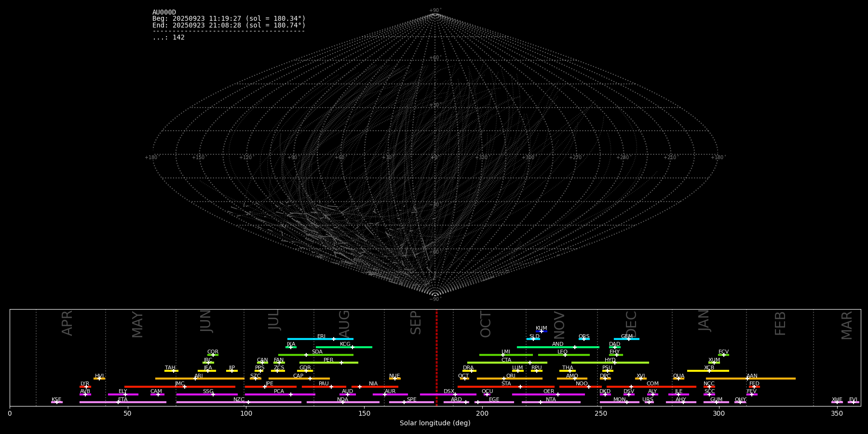Click the ORS shower label
868x434 pixels.
click(584, 337)
